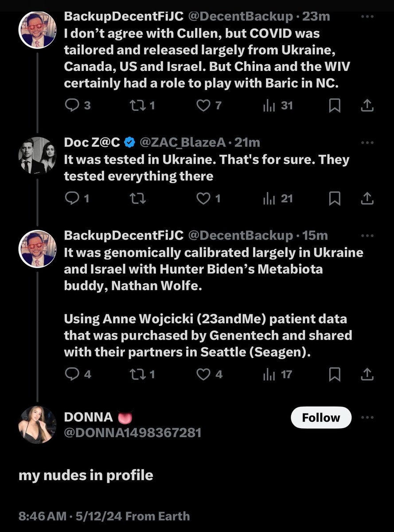394x532 pixels.
Task: Open DONNA's profile picture
Action: [37, 425]
